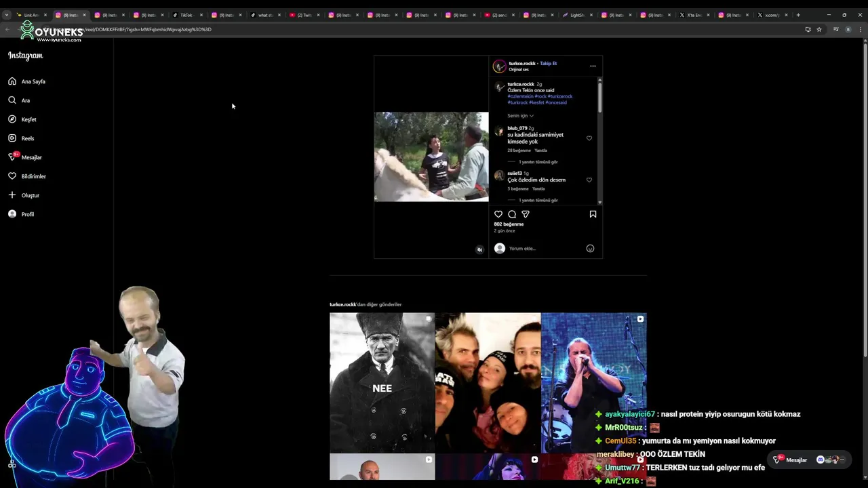
Task: Open the three-dot post options menu
Action: 593,66
